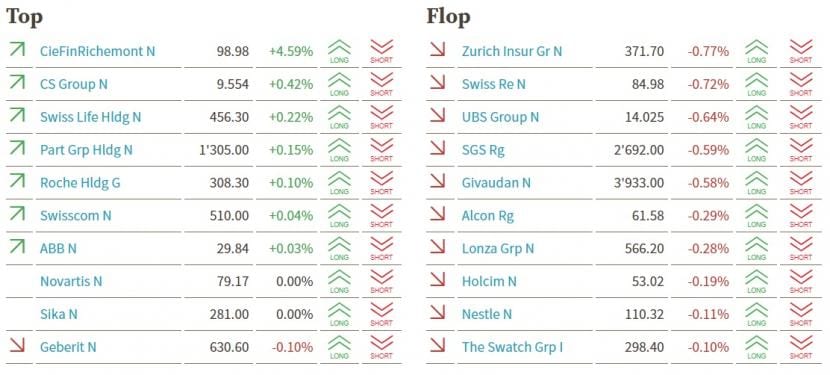The width and height of the screenshot is (830, 375).
Task: Click the green up arrow beside Swisscom N
Action: pyautogui.click(x=17, y=213)
